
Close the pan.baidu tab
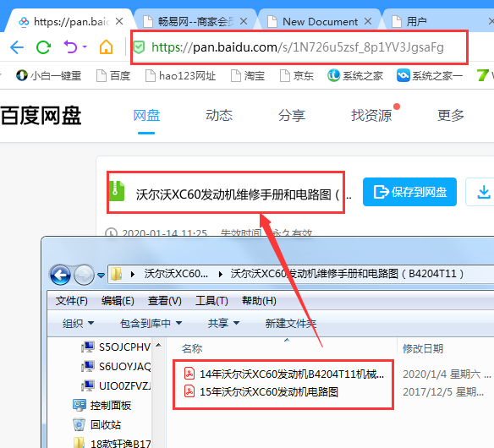click(x=119, y=21)
